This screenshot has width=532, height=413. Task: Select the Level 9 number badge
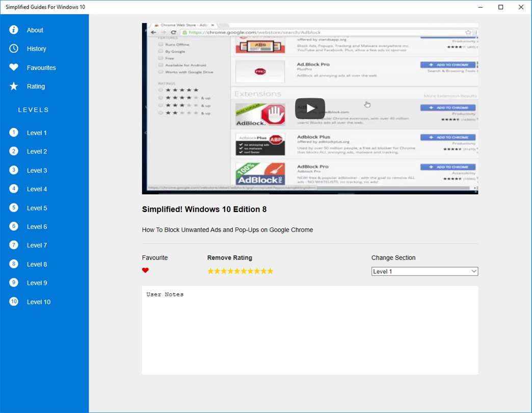(14, 282)
